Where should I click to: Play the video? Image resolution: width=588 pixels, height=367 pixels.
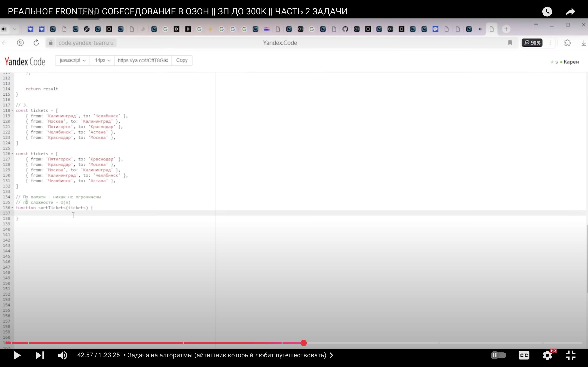tap(17, 355)
